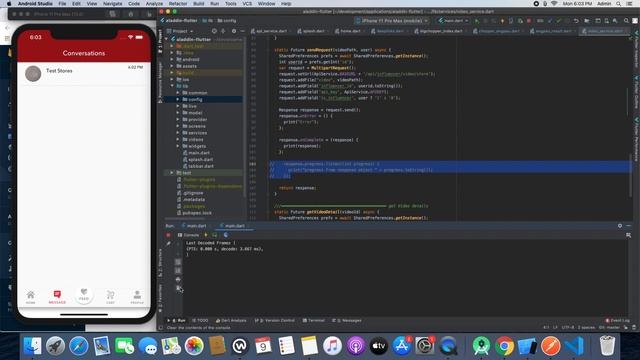Stop the running app from the top toolbar
Viewport: 640px width, 360px height.
click(x=529, y=20)
